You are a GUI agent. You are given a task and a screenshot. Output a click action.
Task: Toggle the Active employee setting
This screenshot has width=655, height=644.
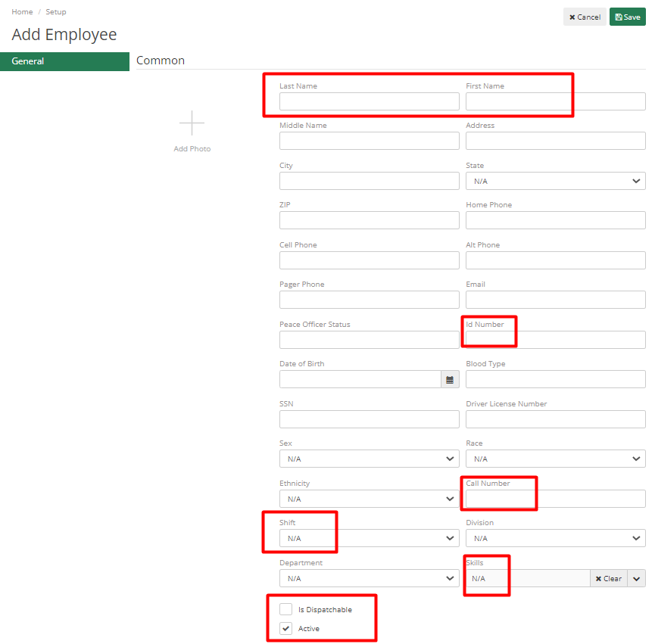tap(285, 628)
